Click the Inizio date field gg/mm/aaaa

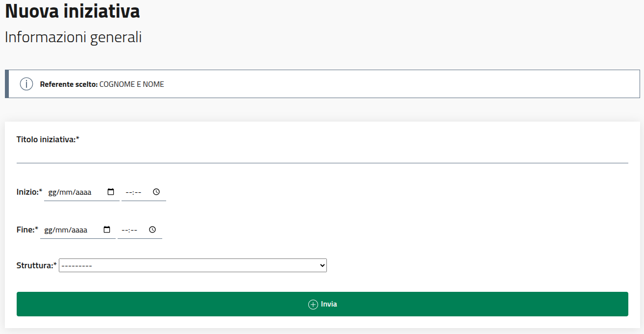(x=82, y=192)
